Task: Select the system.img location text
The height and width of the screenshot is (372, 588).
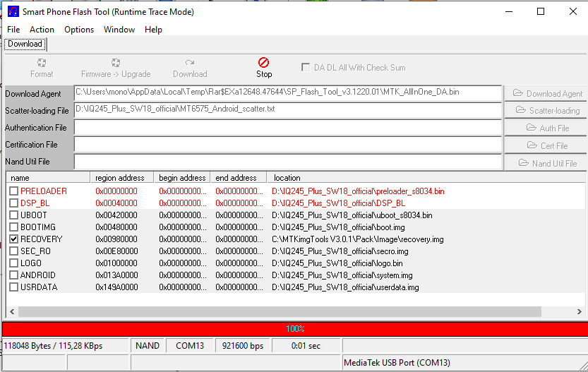Action: pos(342,275)
